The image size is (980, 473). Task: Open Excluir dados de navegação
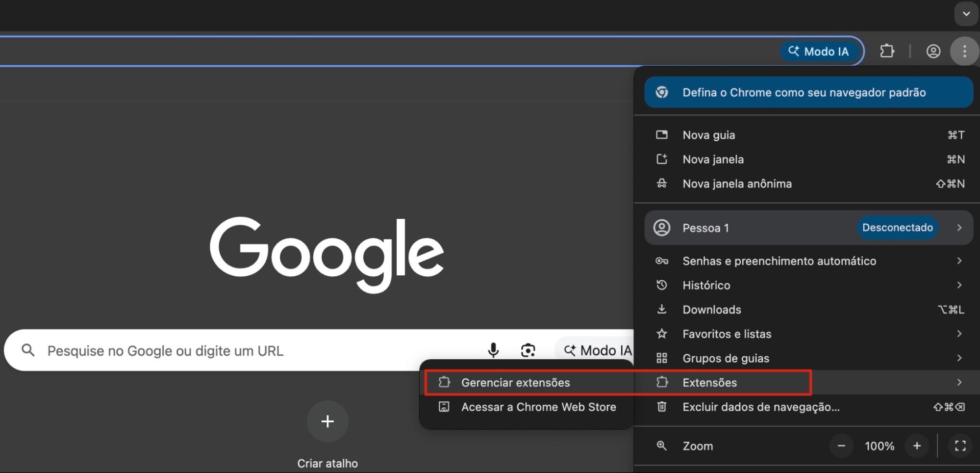(x=760, y=407)
